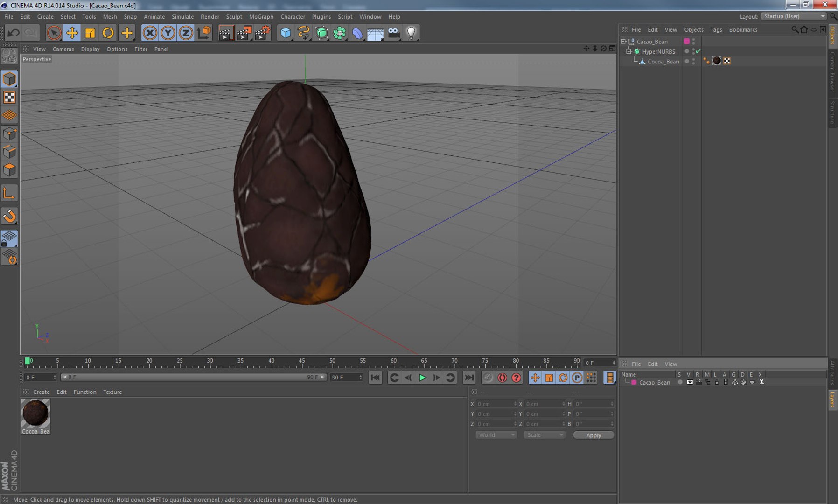
Task: Add a Light object
Action: [411, 33]
